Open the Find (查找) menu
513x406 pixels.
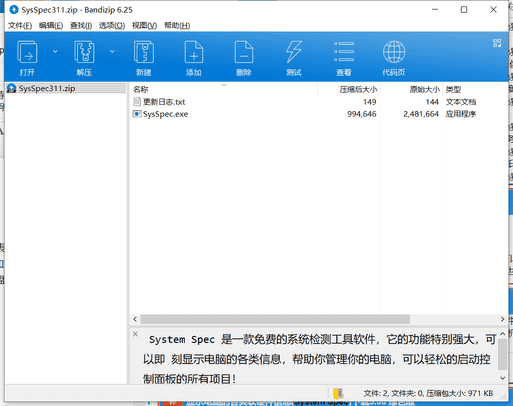coord(81,26)
